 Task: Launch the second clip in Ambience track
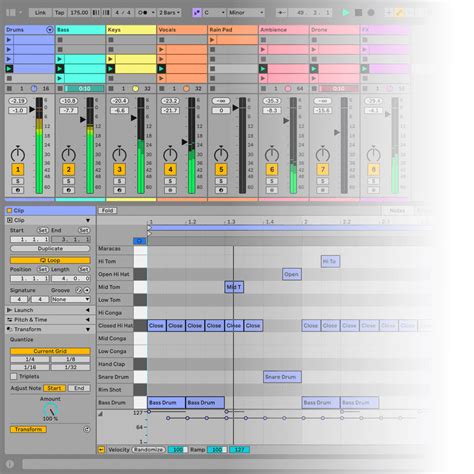click(263, 49)
